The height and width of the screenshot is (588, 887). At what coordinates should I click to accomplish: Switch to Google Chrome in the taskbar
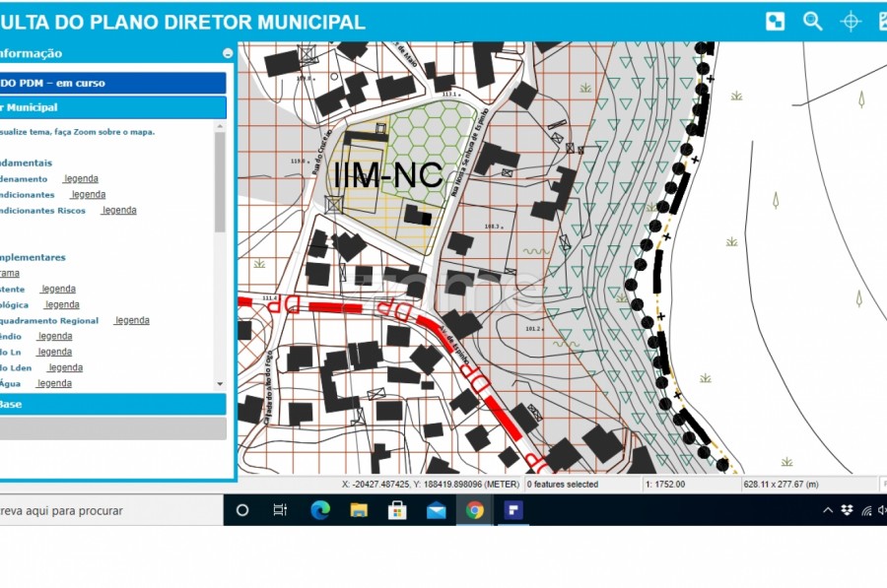[x=475, y=510]
